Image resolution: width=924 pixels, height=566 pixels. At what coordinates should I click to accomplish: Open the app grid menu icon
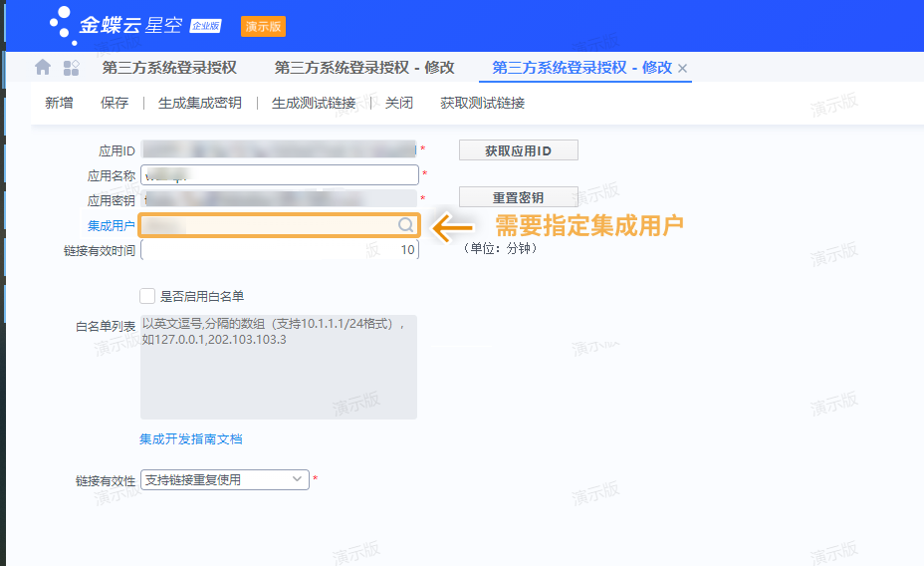(x=71, y=68)
